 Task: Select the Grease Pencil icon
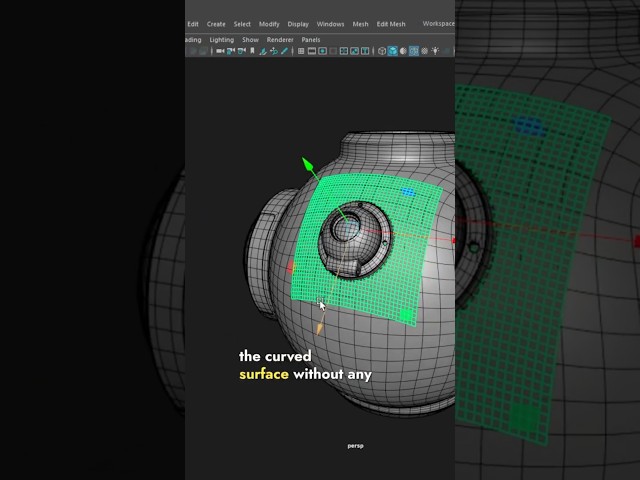pyautogui.click(x=284, y=51)
